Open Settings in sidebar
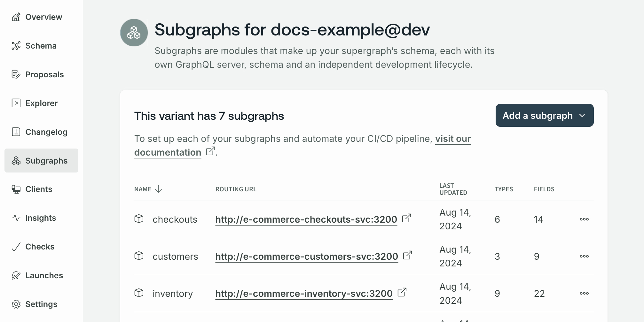The image size is (644, 322). pyautogui.click(x=42, y=304)
